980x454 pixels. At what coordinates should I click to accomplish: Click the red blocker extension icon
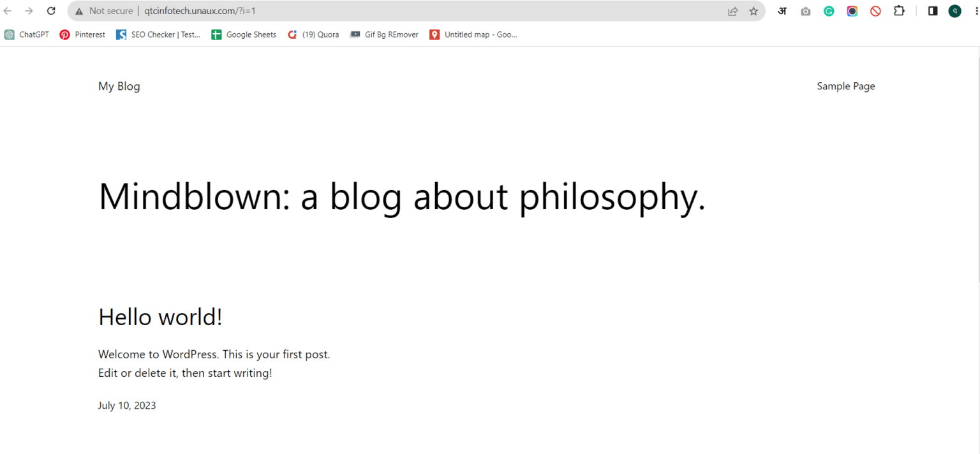pyautogui.click(x=875, y=11)
